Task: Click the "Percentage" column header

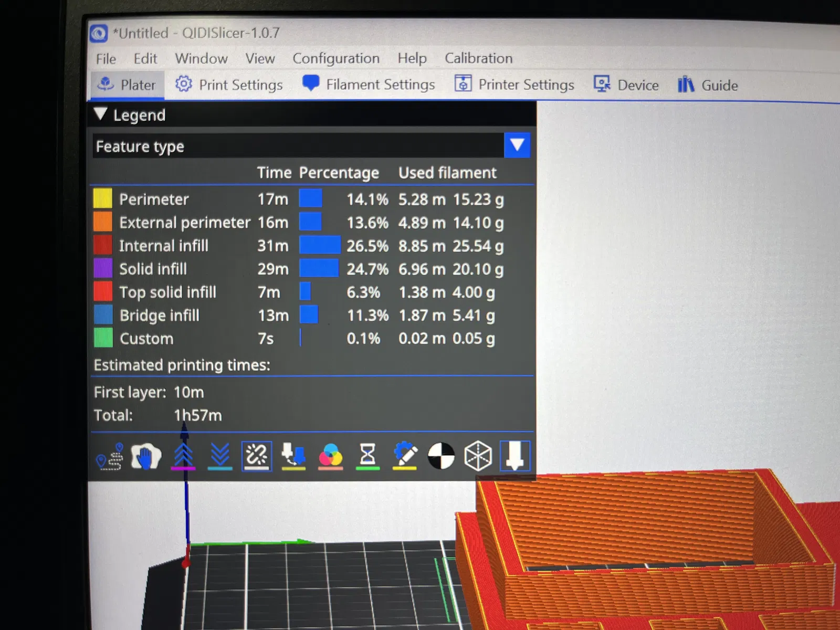Action: (x=339, y=173)
